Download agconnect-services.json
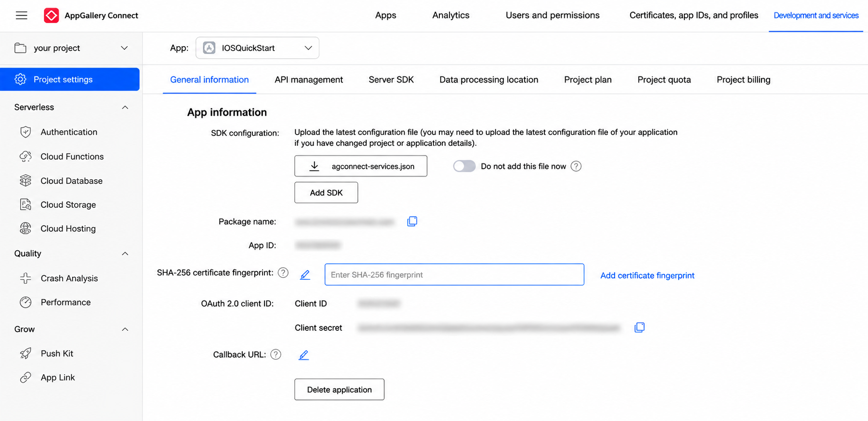 [361, 166]
